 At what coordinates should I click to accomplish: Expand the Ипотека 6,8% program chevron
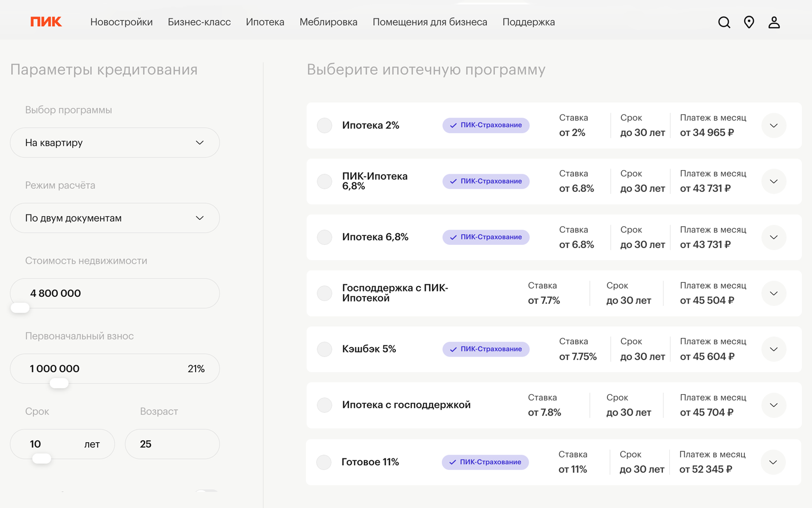pyautogui.click(x=774, y=237)
